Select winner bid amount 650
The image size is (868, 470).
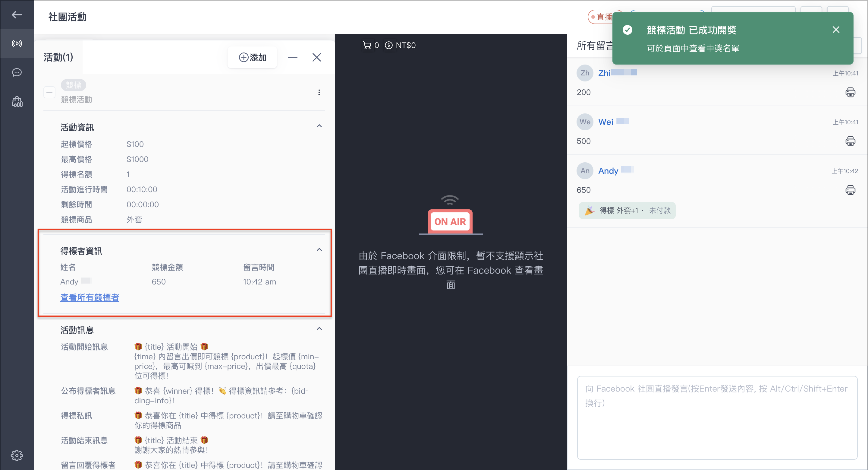pyautogui.click(x=159, y=282)
